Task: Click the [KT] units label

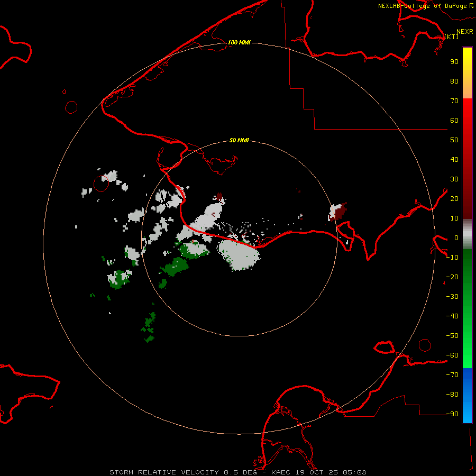Action: 452,36
